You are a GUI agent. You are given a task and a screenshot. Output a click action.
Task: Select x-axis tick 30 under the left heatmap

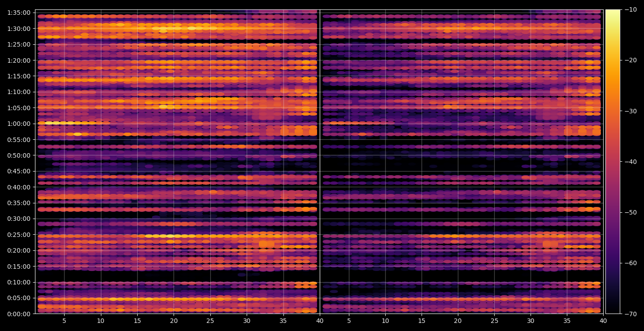(247, 321)
